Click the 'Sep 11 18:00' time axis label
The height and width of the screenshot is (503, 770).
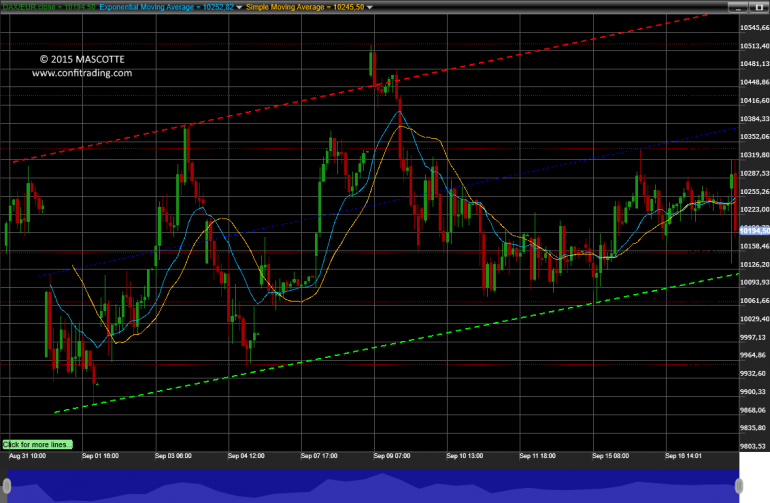538,456
